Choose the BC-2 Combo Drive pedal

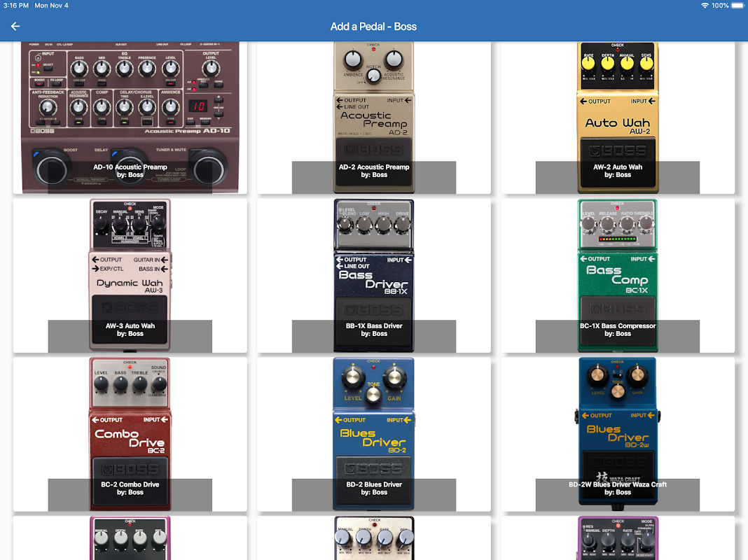(130, 434)
